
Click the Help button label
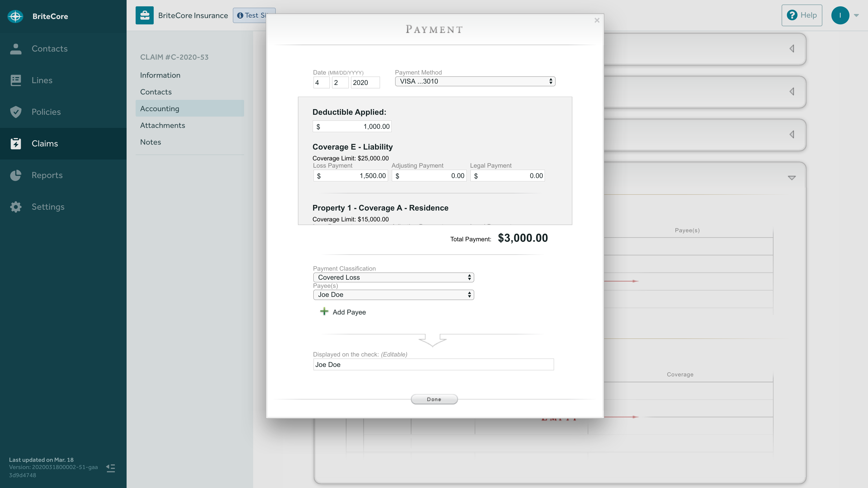click(x=808, y=15)
